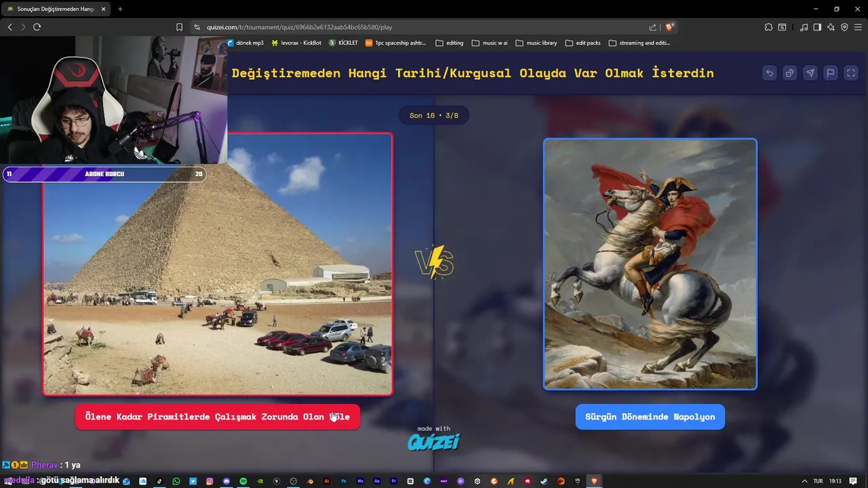Click the Son 16 • 3/8 round indicator
This screenshot has height=488, width=868.
(434, 115)
